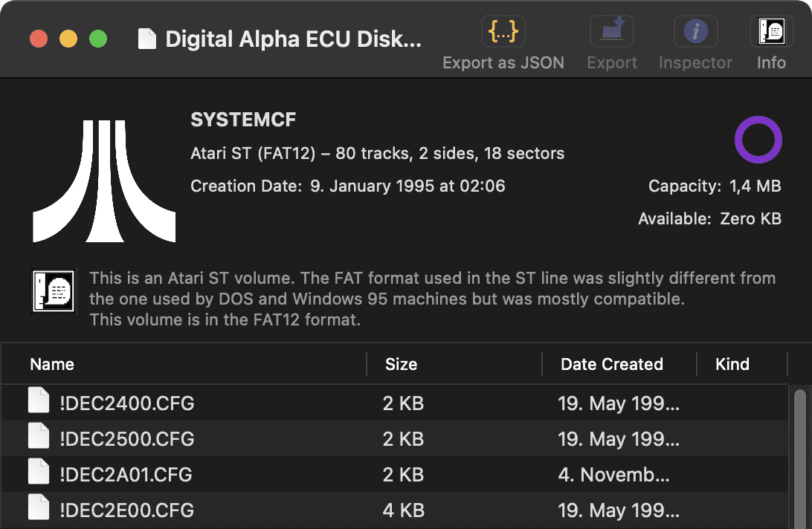Zoom the window with the green button
Screen dimensions: 812x529
98,39
